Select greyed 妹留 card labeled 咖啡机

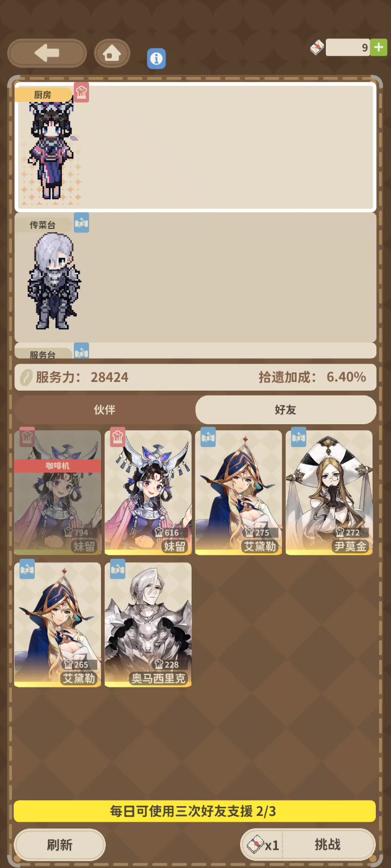coord(58,493)
